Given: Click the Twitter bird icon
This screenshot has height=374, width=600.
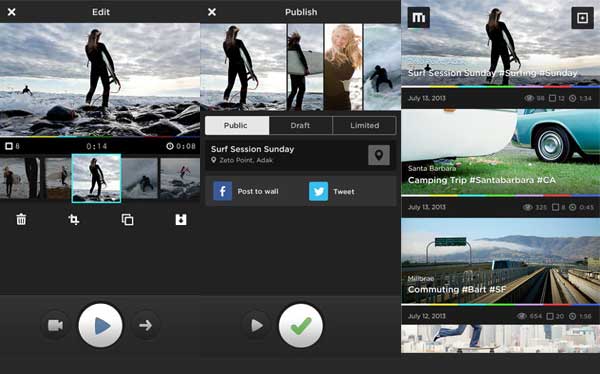Looking at the screenshot, I should (318, 191).
